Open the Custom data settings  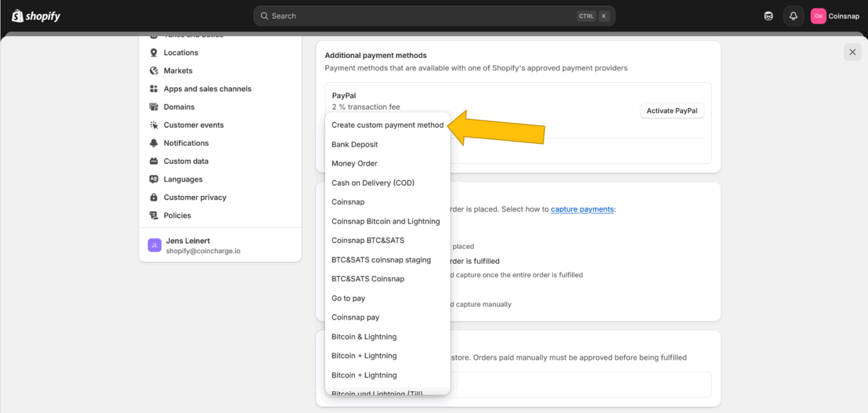click(185, 161)
